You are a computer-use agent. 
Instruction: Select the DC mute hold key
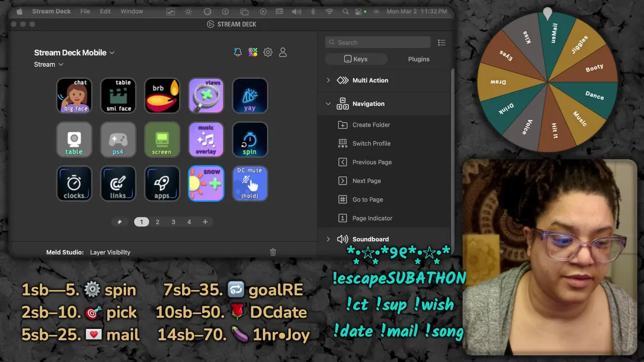250,184
